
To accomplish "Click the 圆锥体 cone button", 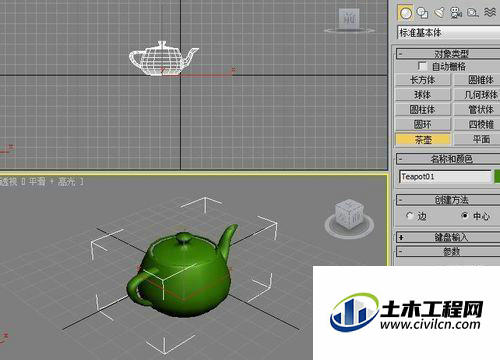I will pos(477,80).
